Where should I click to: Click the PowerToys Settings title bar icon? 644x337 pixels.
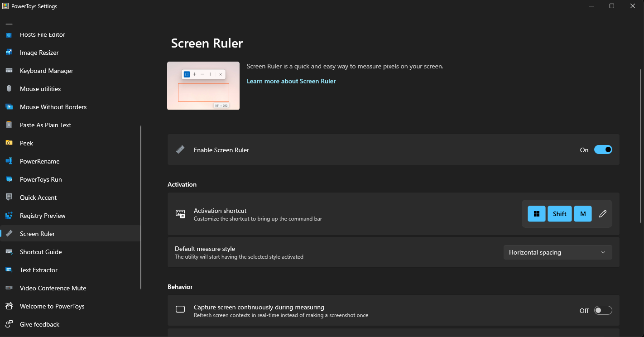6,6
